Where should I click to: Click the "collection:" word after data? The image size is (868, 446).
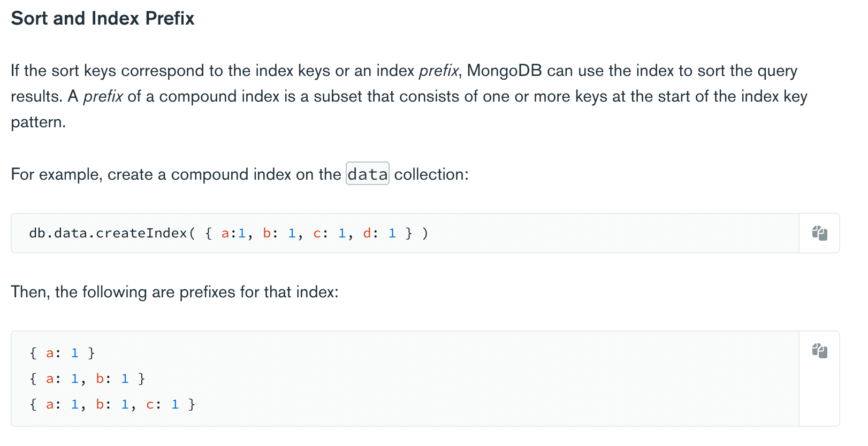tap(431, 174)
